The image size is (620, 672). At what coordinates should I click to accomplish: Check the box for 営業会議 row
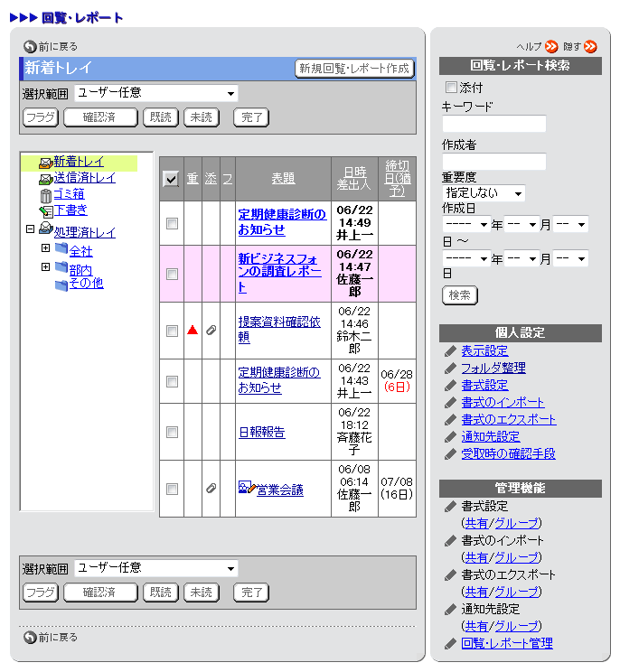pyautogui.click(x=172, y=489)
